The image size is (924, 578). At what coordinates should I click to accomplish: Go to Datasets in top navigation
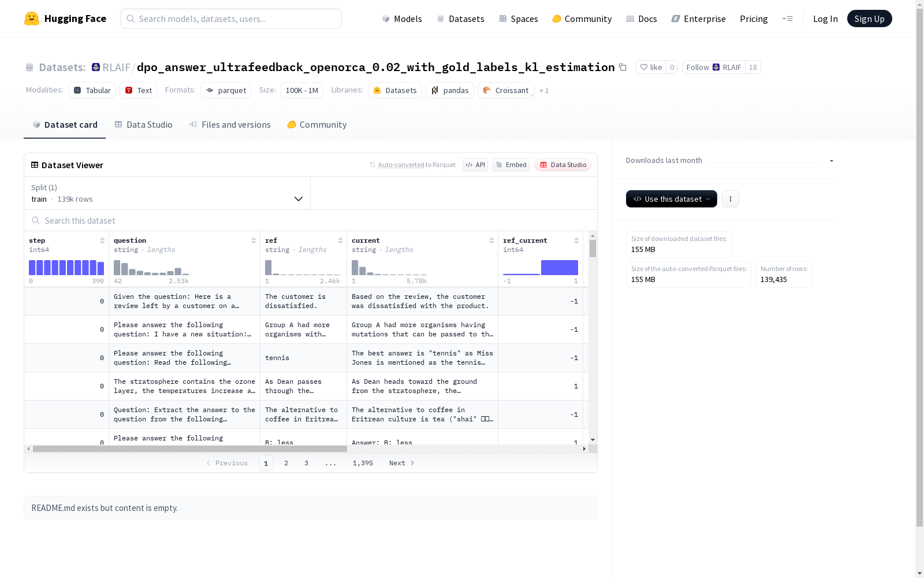461,18
